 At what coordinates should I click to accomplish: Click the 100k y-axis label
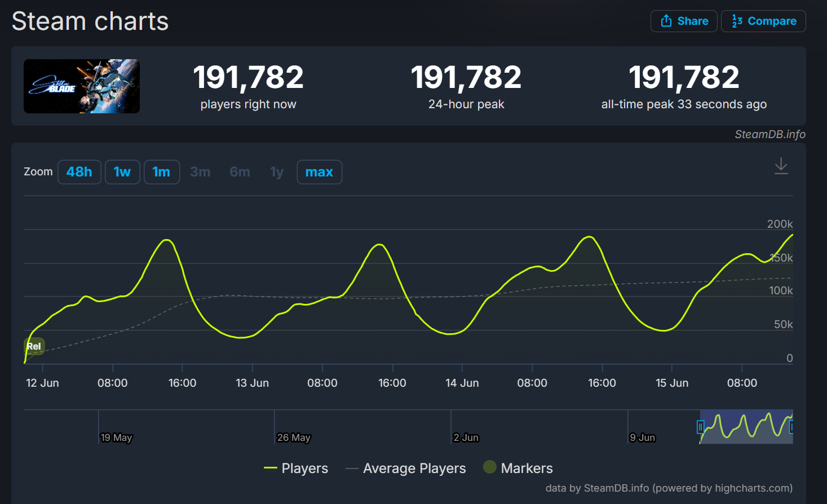click(781, 290)
